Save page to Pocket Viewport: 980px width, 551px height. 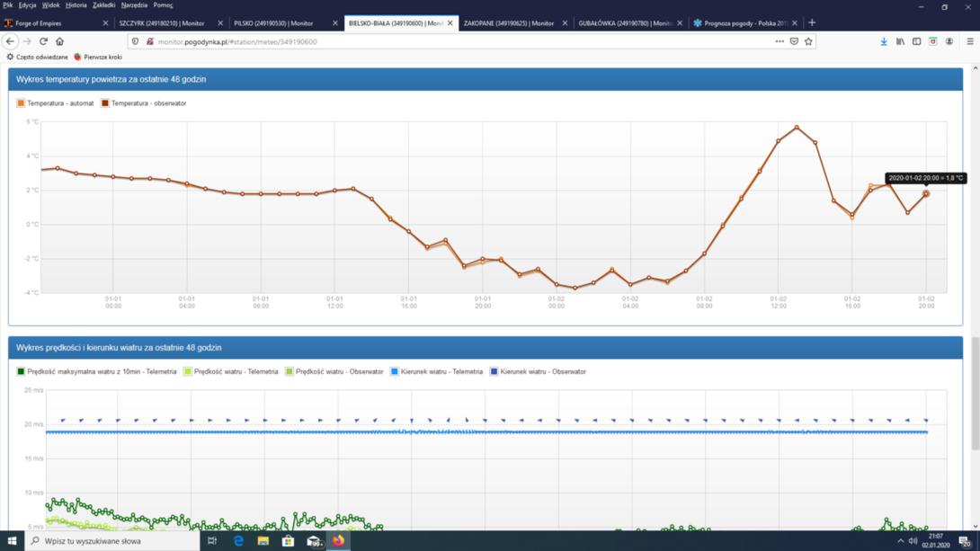click(794, 41)
